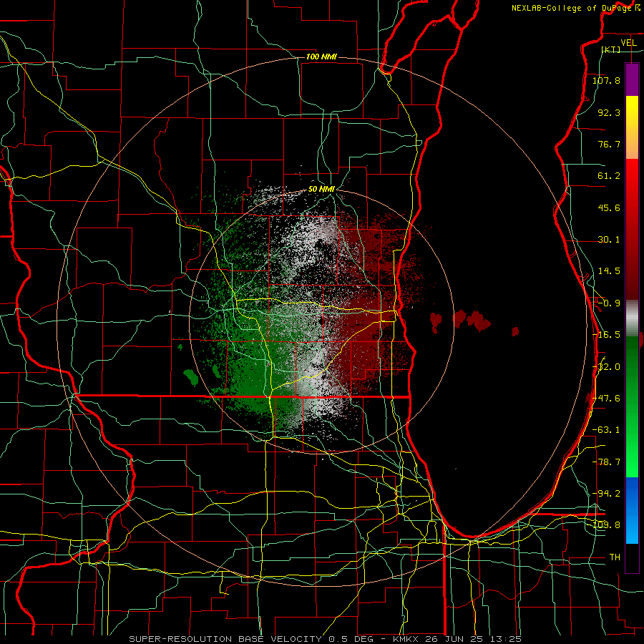Pick the gray near-zero segment of color bar
The width and height of the screenshot is (644, 644).
(x=632, y=318)
